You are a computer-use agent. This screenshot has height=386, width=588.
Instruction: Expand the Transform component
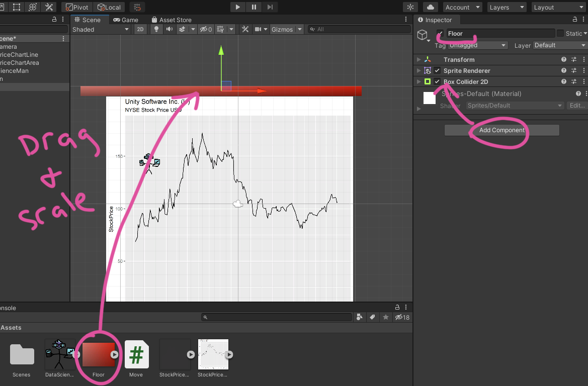tap(418, 60)
